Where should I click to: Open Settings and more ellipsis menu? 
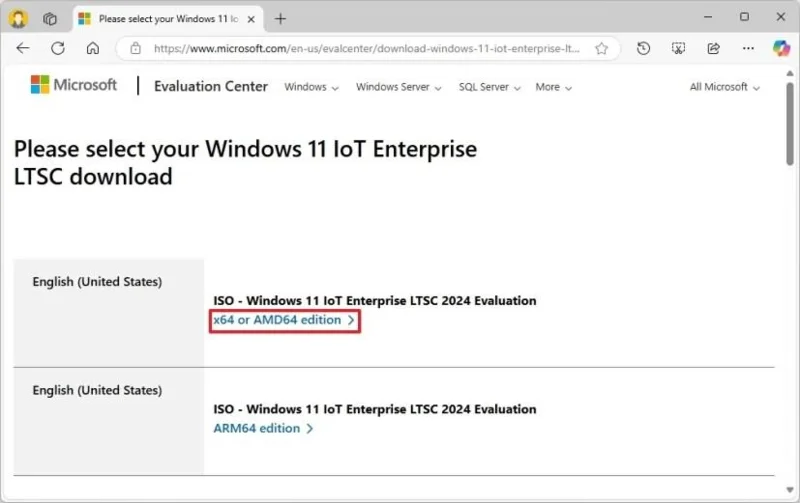748,48
